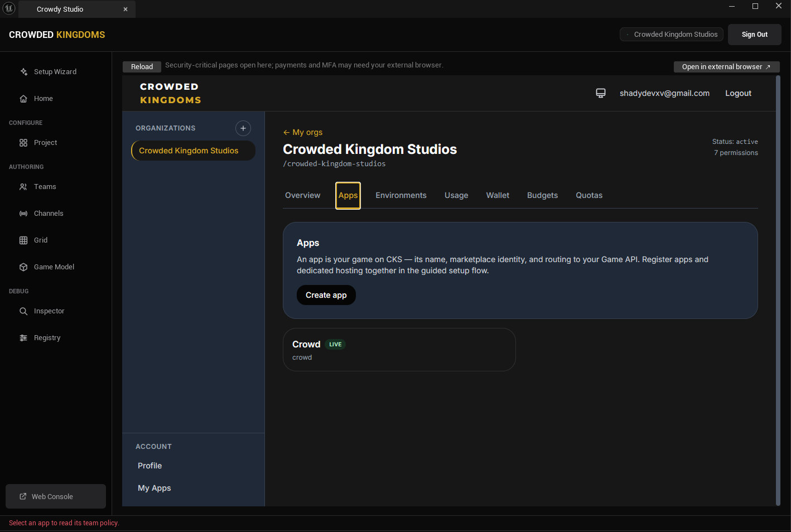
Task: Click the Game Model cube icon
Action: [23, 267]
